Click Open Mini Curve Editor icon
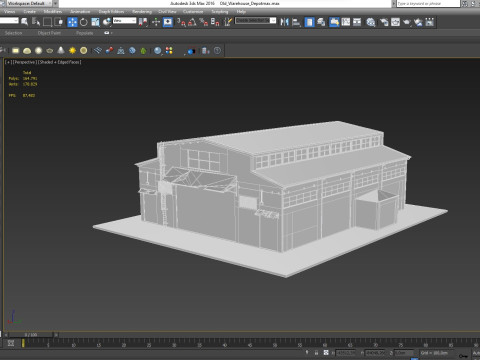The width and height of the screenshot is (480, 360). point(11,343)
